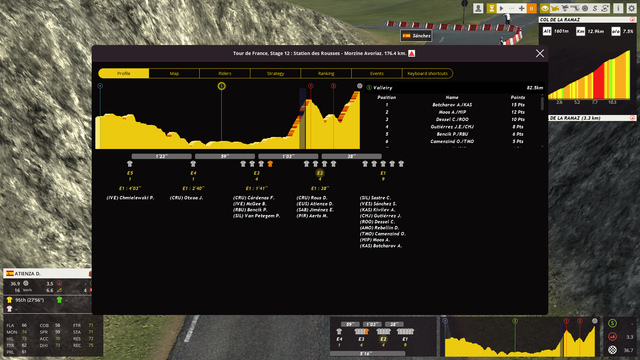Open the Strategy tab
Viewport: 640px width, 360px height.
(276, 73)
